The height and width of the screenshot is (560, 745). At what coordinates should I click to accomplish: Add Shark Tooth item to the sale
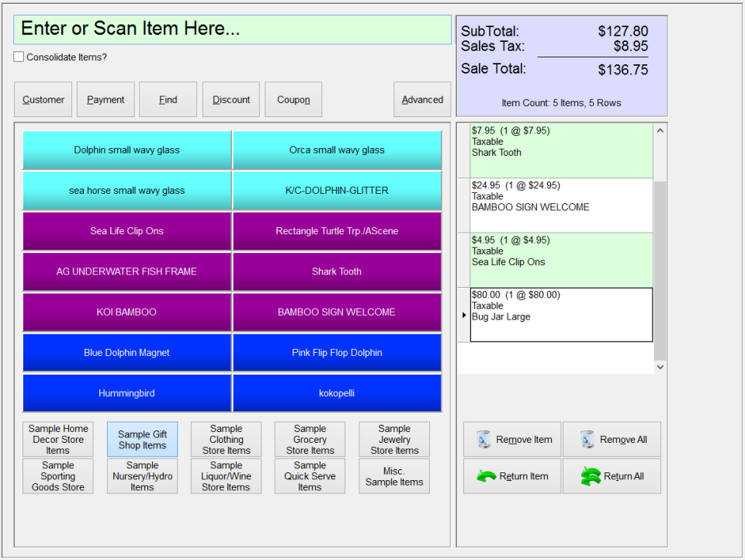pyautogui.click(x=337, y=271)
